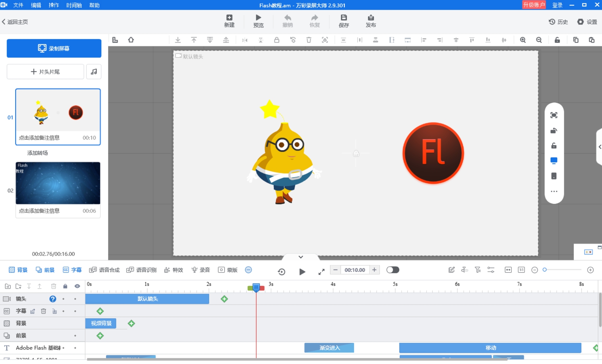Open the 文件 menu
This screenshot has width=602, height=364.
[18, 5]
